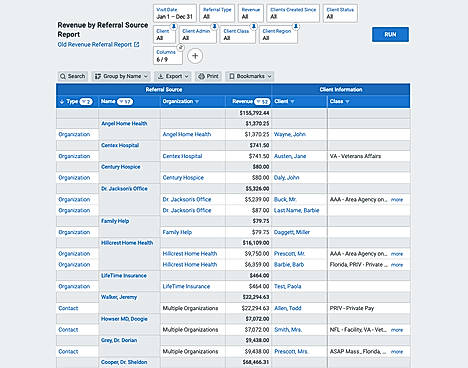
Task: Open the LifeTime Insurance organization link
Action: (186, 286)
